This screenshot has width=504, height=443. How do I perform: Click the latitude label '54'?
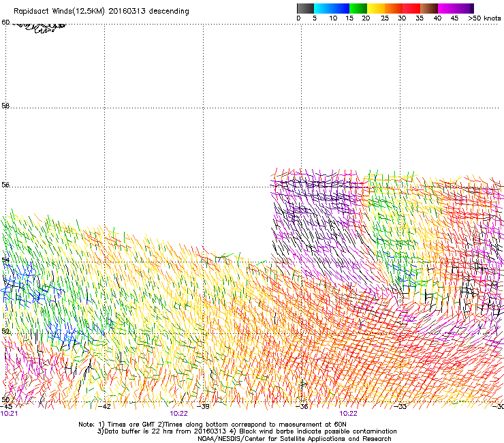click(x=5, y=260)
